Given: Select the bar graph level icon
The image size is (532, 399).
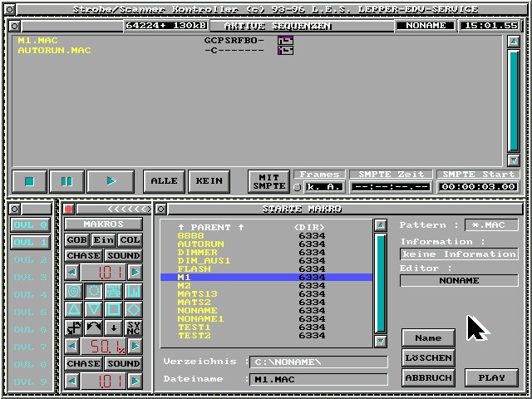Looking at the screenshot, I should [x=133, y=291].
